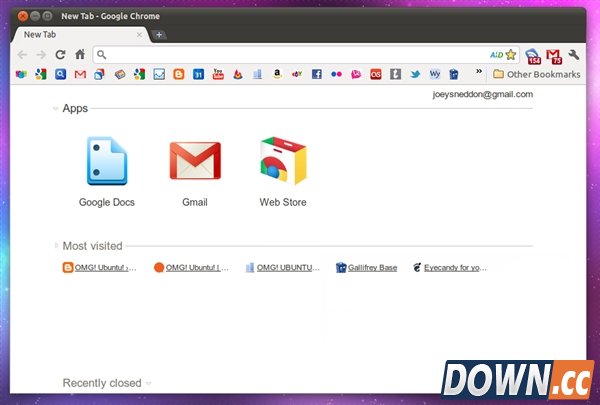Reload the current page
This screenshot has height=405, width=600.
pyautogui.click(x=60, y=54)
